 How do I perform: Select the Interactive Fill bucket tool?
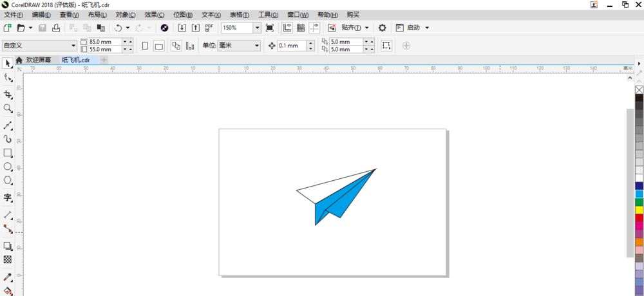pos(7,291)
